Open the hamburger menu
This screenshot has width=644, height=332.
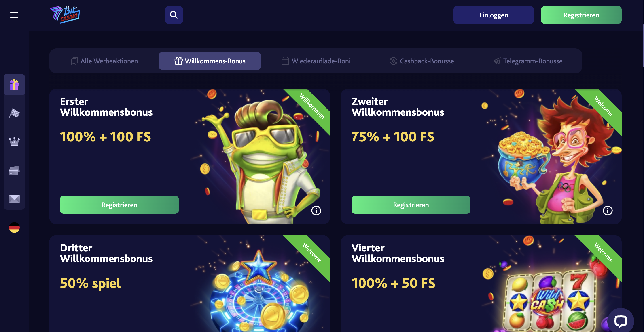coord(14,15)
